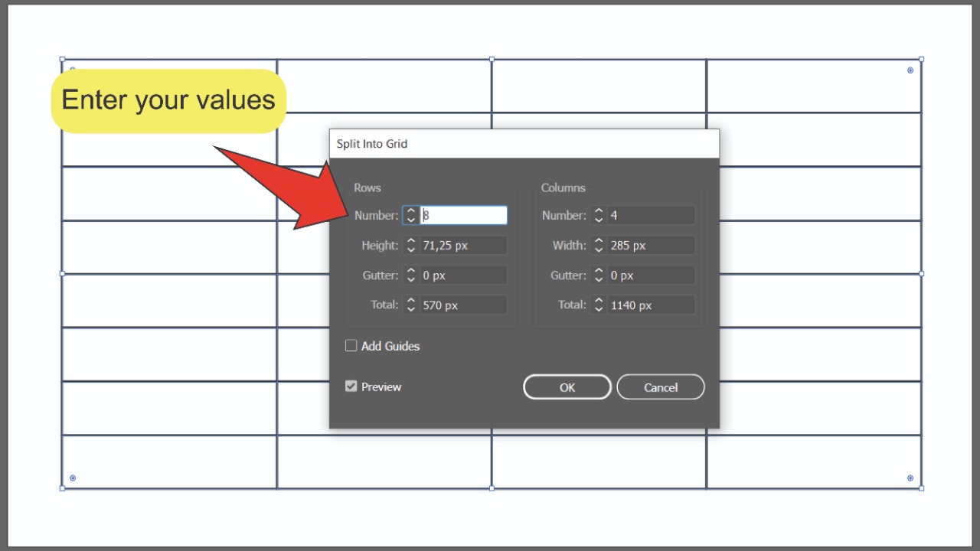This screenshot has width=980, height=551.
Task: Click the Rows Number down-arrow stepper
Action: tap(411, 219)
